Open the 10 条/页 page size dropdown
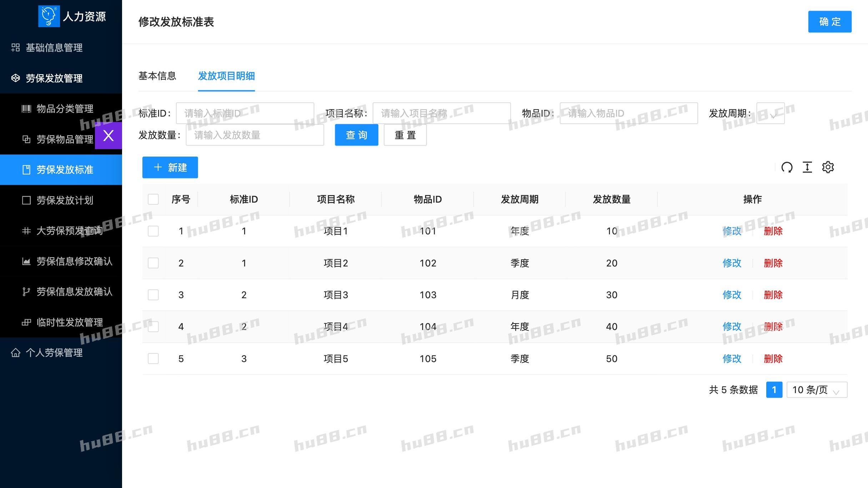 click(816, 390)
